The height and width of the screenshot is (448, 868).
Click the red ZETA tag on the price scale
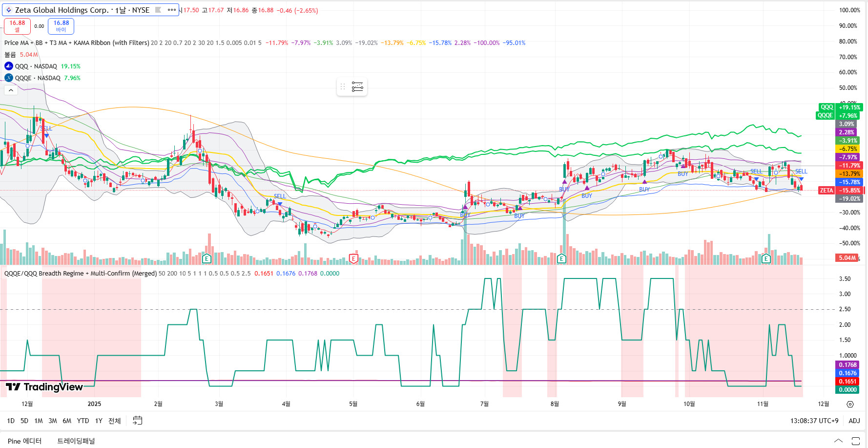point(827,190)
